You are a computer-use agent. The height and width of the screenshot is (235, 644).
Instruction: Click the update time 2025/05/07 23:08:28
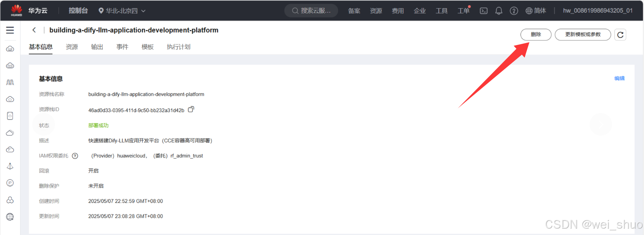point(126,216)
